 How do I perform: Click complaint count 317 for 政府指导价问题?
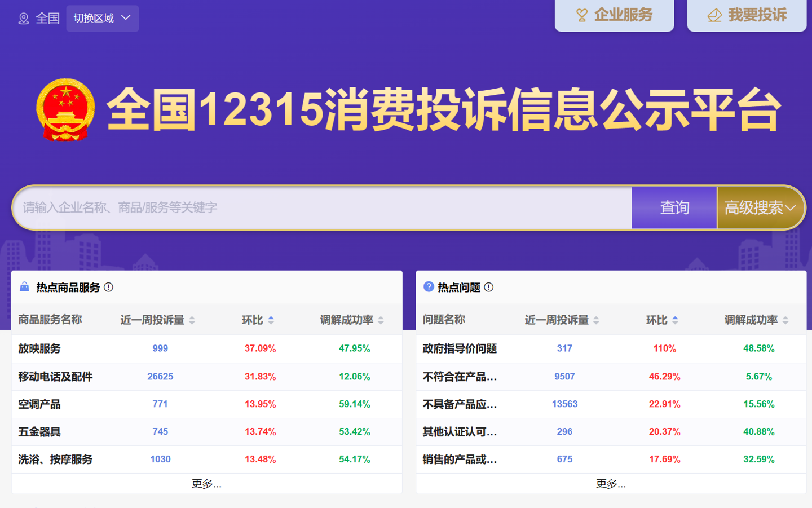pyautogui.click(x=564, y=348)
